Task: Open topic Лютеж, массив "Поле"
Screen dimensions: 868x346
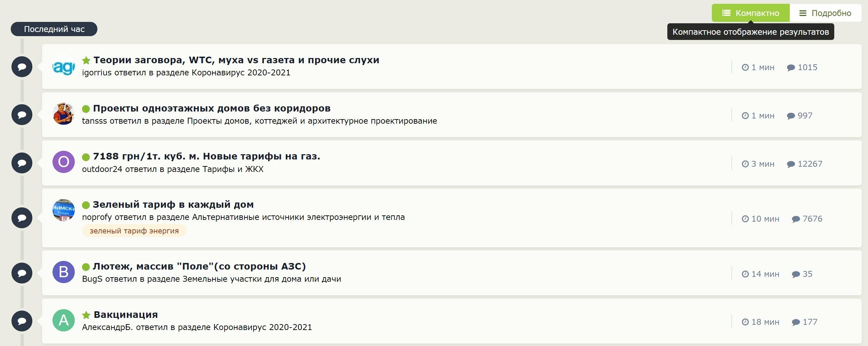Action: (x=199, y=266)
